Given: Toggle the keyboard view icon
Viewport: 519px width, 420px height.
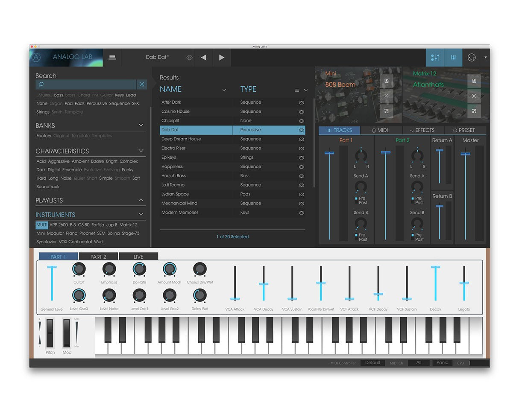Looking at the screenshot, I should click(453, 57).
